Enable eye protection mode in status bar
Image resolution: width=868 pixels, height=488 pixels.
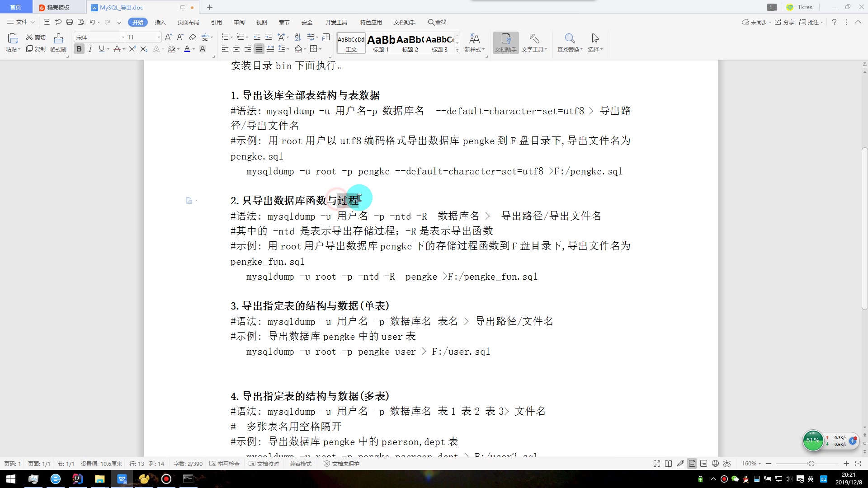[727, 464]
